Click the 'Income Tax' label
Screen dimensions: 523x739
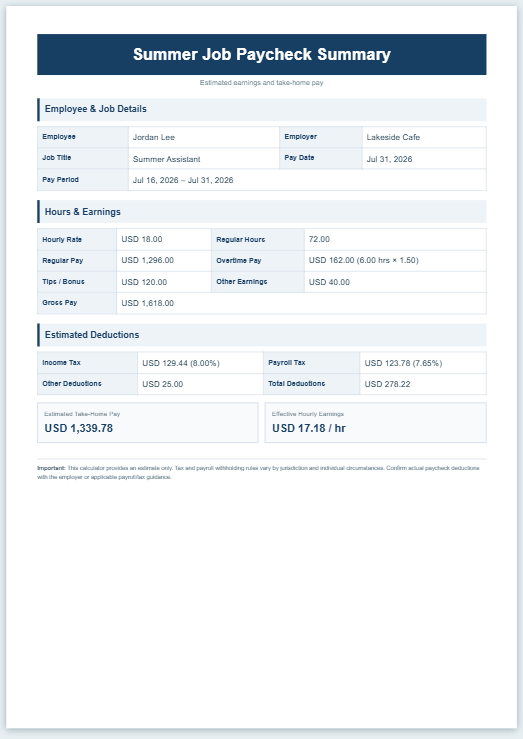pos(61,363)
